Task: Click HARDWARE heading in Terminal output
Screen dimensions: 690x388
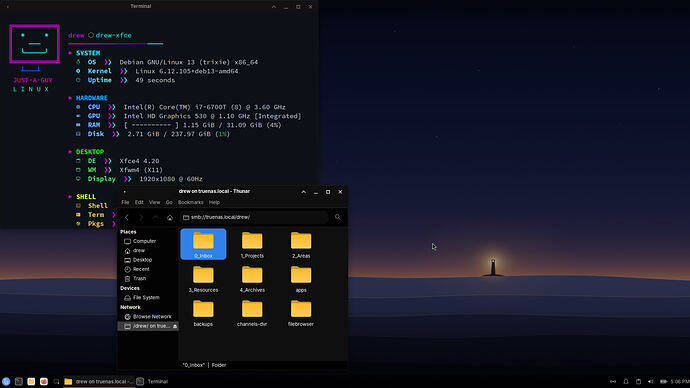Action: [x=92, y=98]
